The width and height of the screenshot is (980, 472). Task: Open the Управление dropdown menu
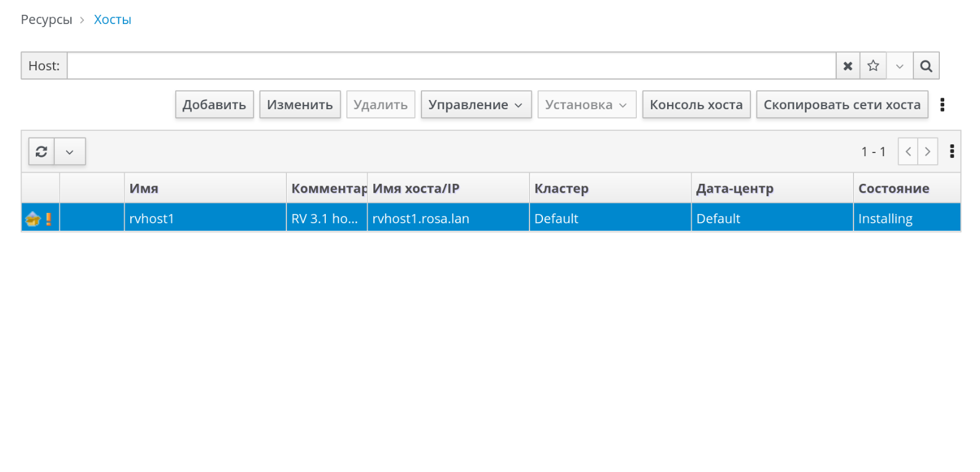(476, 105)
